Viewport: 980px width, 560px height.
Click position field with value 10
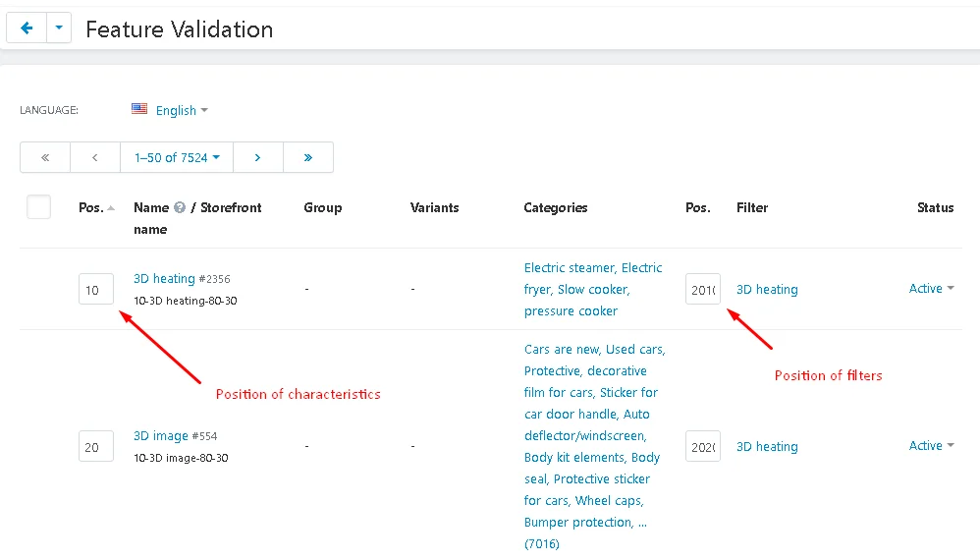[96, 290]
